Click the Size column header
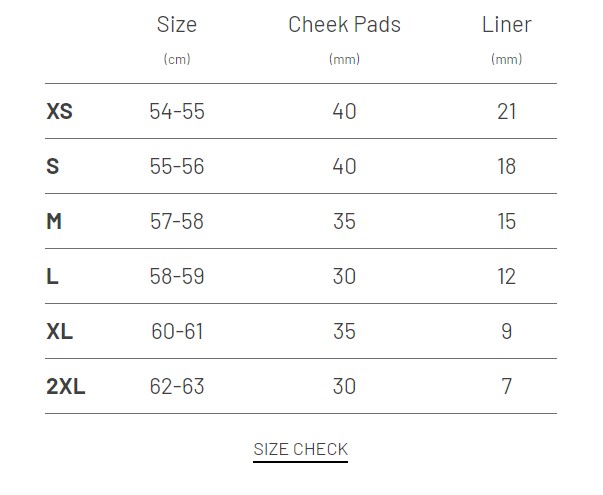The height and width of the screenshot is (495, 603). (177, 25)
